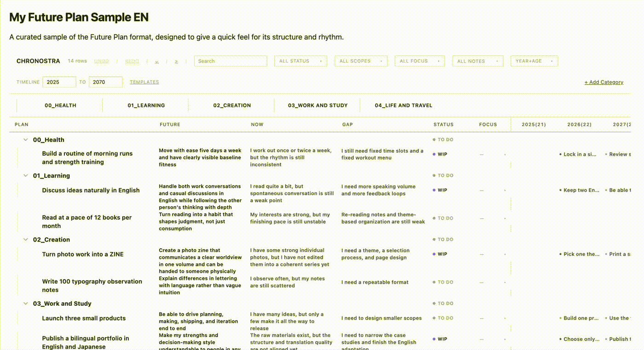The image size is (644, 350).
Task: Click future cell 'Move with ease five days'
Action: coord(200,157)
